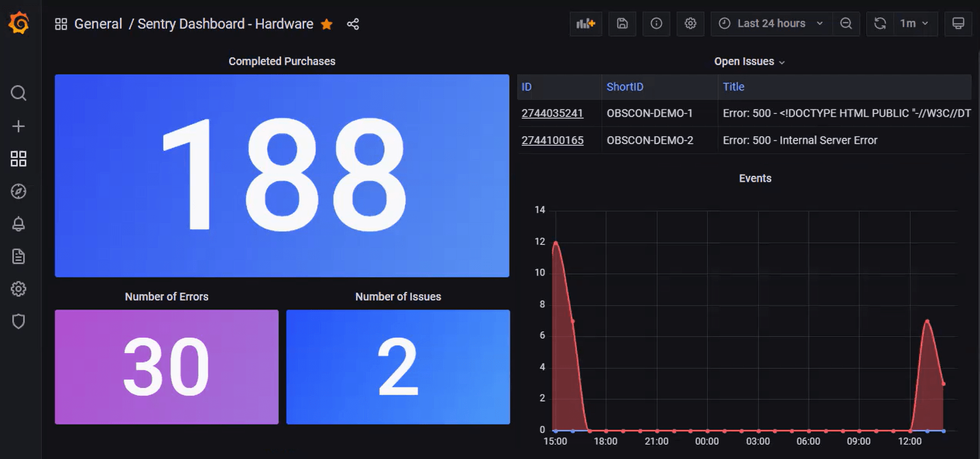This screenshot has height=459, width=980.
Task: Save dashboard using the floppy disk icon
Action: (x=622, y=24)
